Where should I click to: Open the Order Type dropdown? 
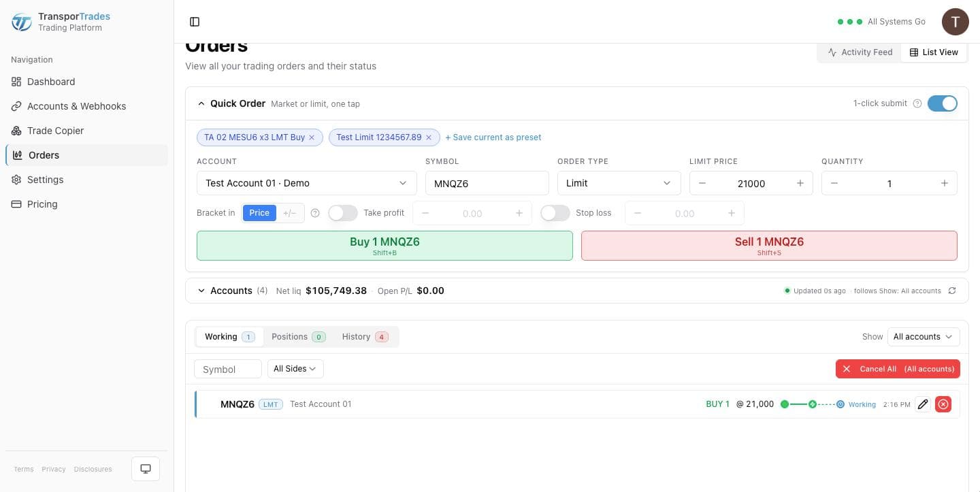pyautogui.click(x=619, y=183)
